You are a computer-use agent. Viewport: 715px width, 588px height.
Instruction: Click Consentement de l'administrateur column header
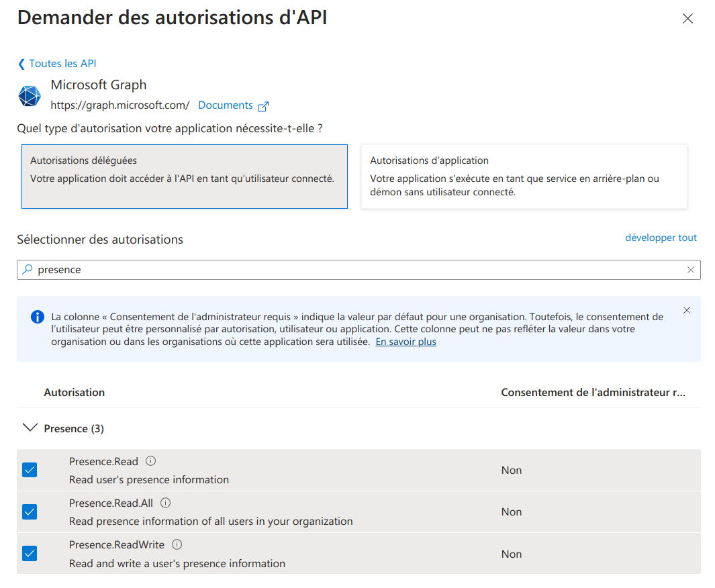[593, 393]
